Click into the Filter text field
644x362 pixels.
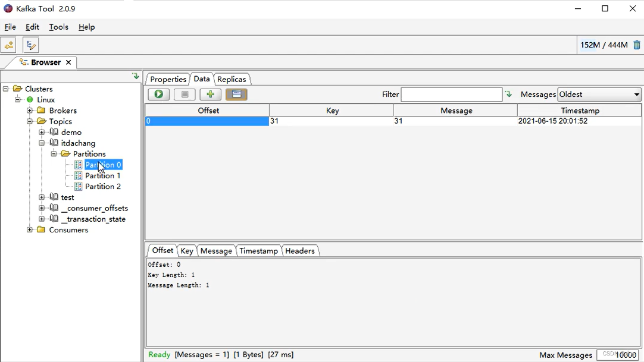click(x=451, y=95)
